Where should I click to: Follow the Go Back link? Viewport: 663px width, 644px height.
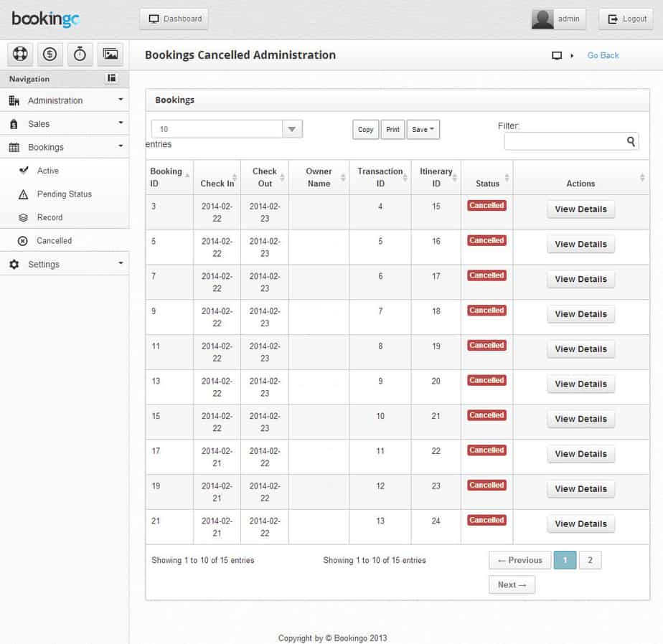pyautogui.click(x=603, y=55)
